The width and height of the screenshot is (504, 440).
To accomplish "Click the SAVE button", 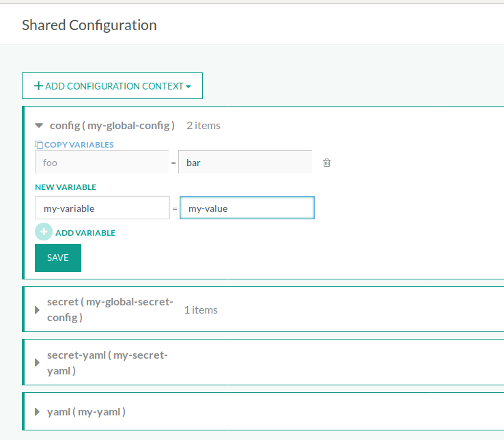I will coord(58,258).
